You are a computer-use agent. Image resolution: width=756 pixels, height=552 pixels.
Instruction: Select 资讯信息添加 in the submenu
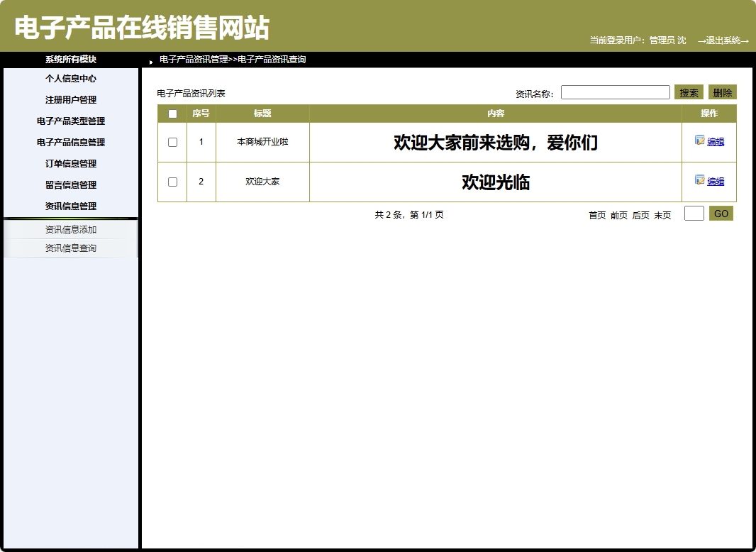point(70,229)
